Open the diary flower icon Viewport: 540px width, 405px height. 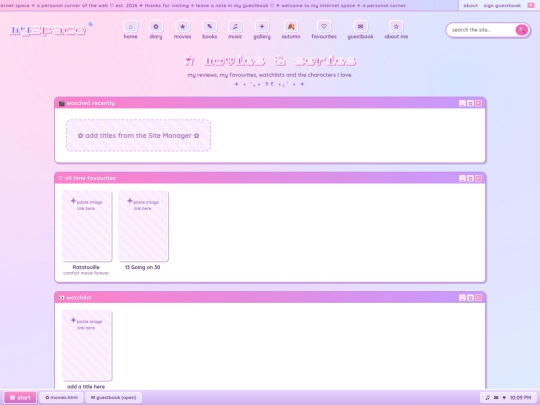(156, 27)
